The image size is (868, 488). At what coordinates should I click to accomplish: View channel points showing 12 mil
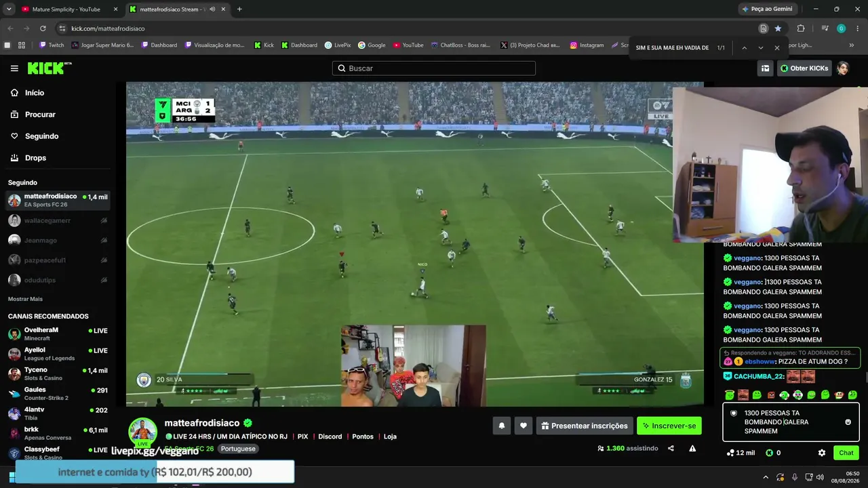click(x=740, y=453)
